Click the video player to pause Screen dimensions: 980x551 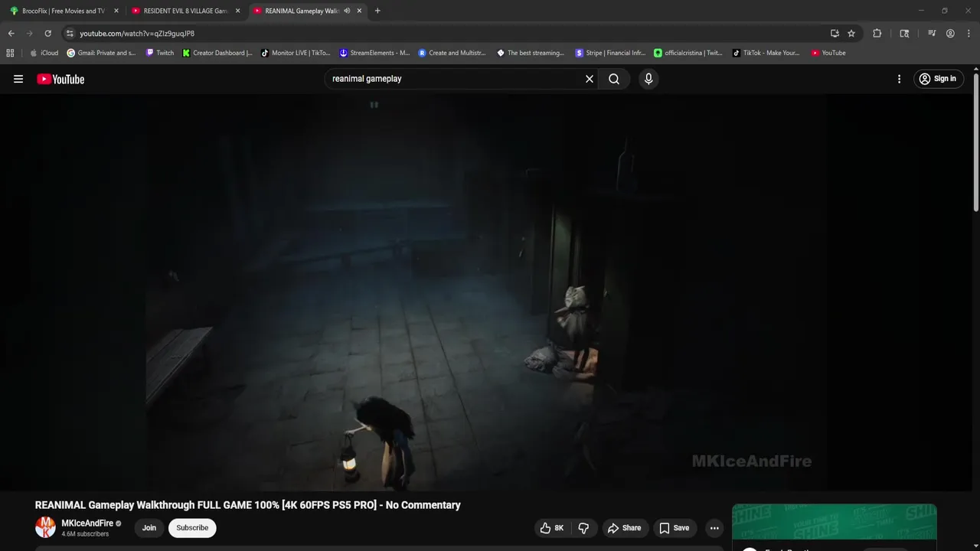click(x=486, y=292)
